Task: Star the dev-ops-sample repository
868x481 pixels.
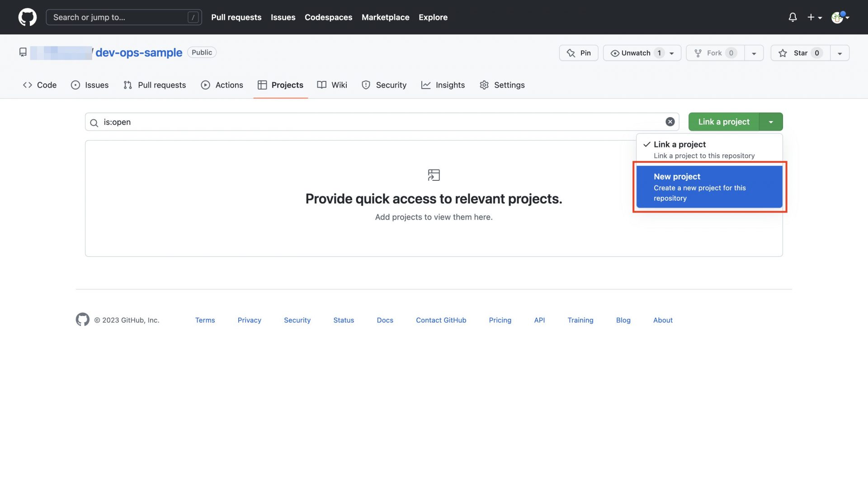Action: [800, 53]
